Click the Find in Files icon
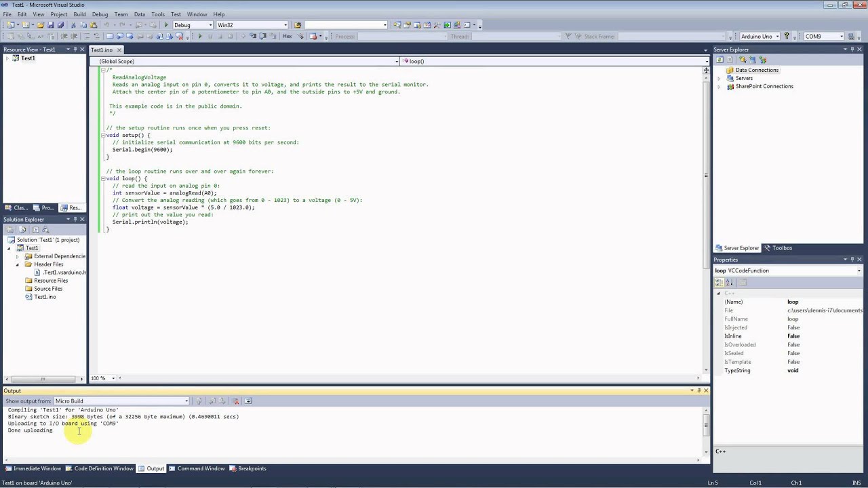868x488 pixels. (297, 25)
